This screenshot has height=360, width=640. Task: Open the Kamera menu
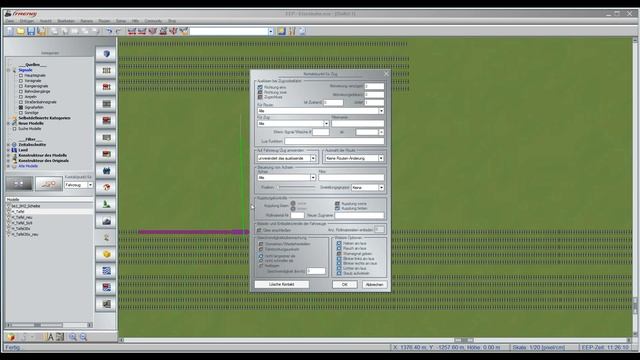pyautogui.click(x=87, y=21)
